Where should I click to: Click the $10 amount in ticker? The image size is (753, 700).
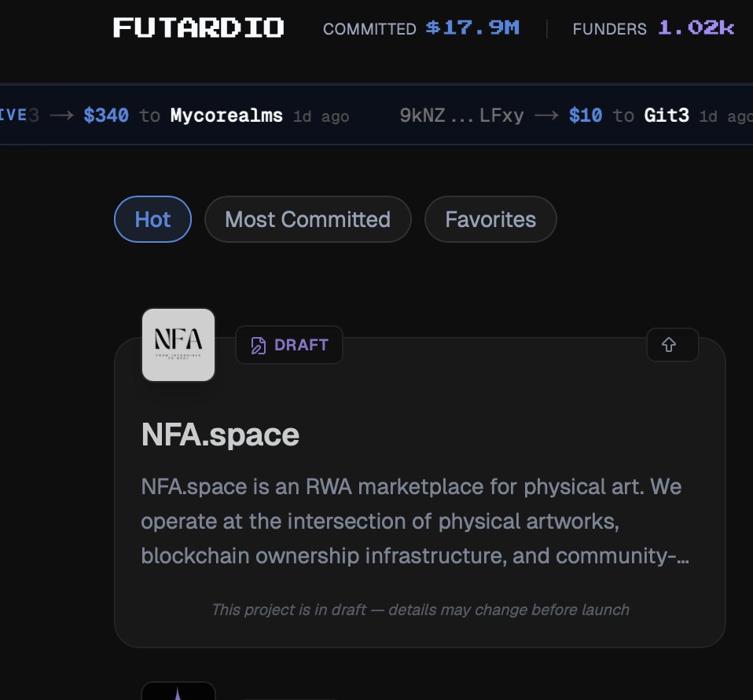586,115
